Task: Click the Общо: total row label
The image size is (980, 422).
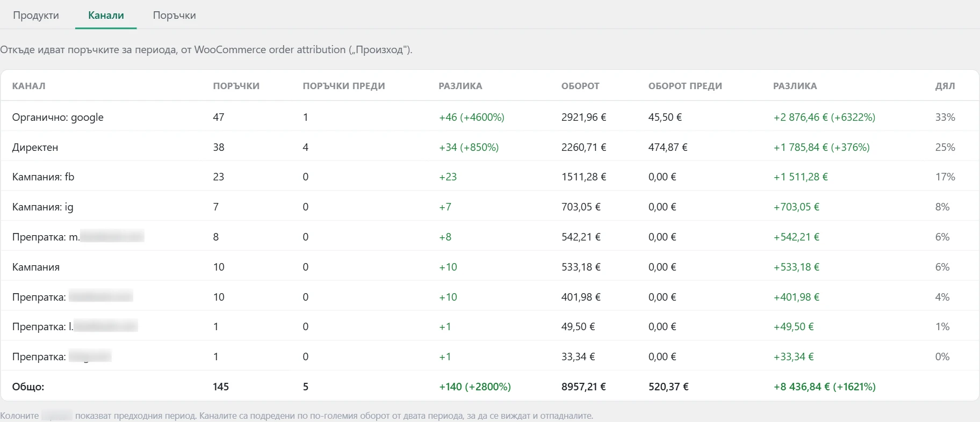Action: tap(28, 387)
